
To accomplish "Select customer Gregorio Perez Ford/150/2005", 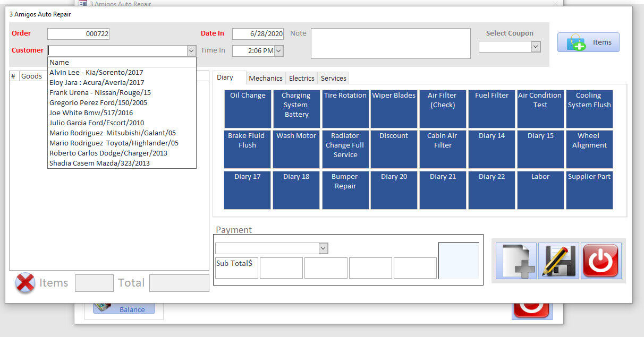I will click(x=122, y=102).
